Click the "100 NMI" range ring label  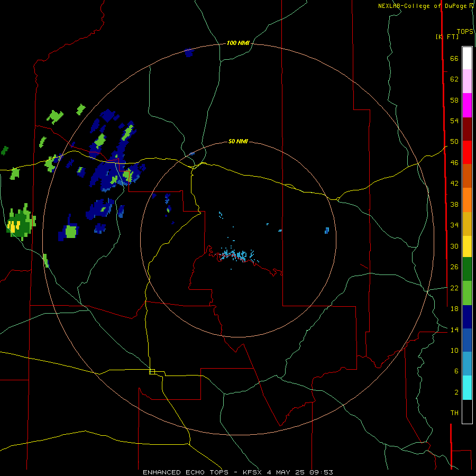coord(238,43)
